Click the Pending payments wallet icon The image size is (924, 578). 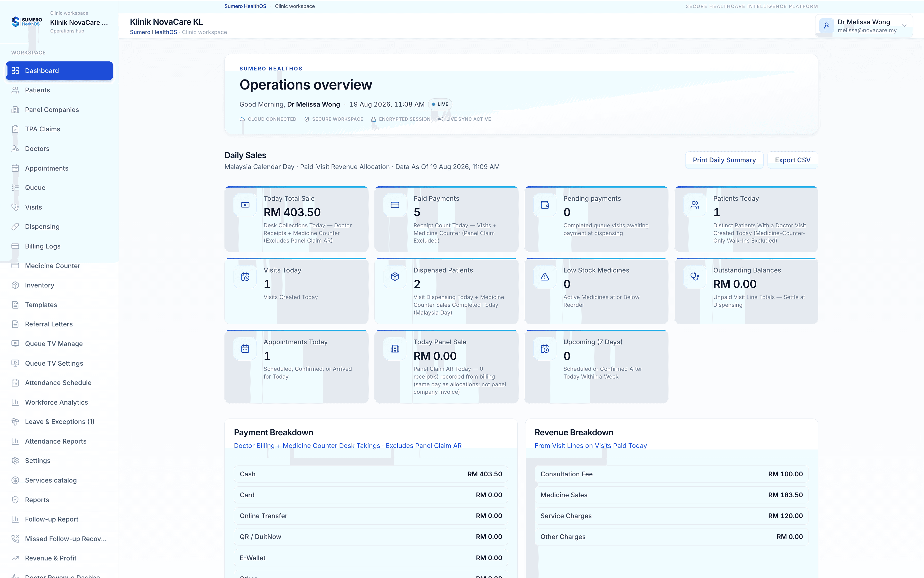pos(545,205)
